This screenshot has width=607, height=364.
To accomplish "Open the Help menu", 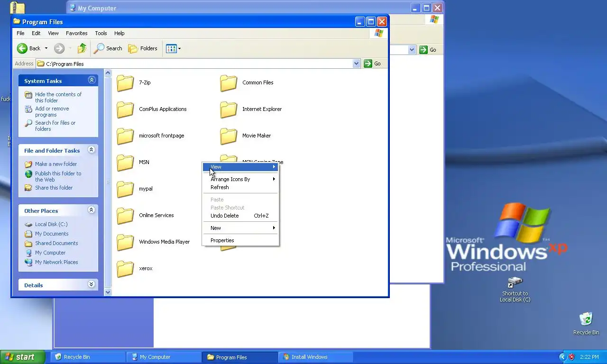I will (x=120, y=33).
